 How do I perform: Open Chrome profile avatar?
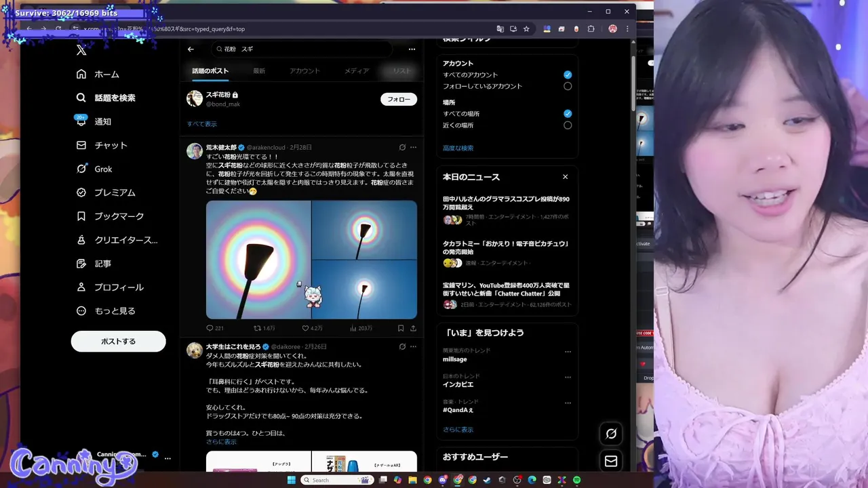tap(612, 28)
